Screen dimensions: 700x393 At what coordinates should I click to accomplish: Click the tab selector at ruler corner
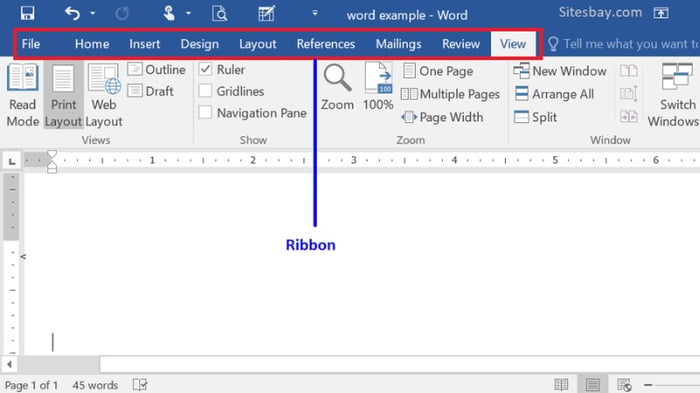click(x=12, y=161)
